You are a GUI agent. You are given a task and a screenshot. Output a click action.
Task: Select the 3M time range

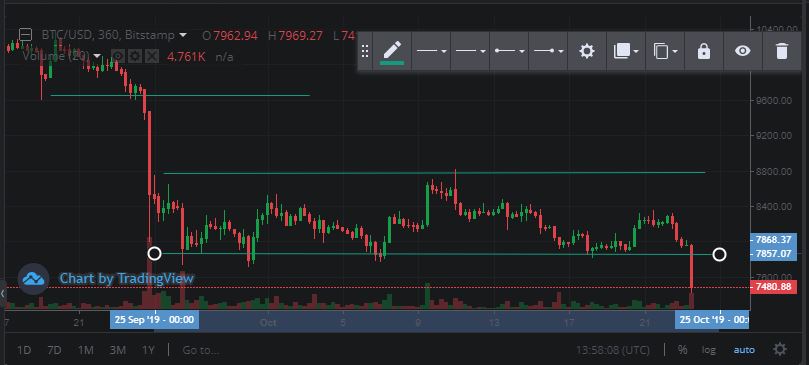[x=117, y=350]
